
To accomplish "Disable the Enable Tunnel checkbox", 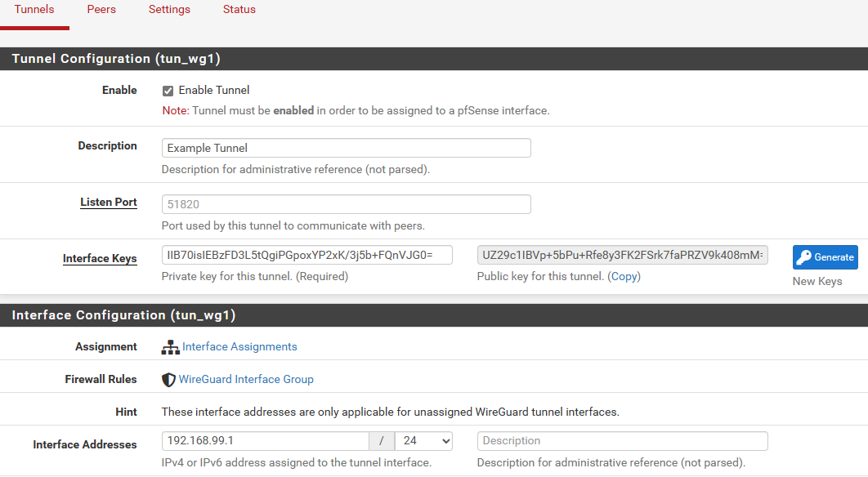I will click(167, 90).
